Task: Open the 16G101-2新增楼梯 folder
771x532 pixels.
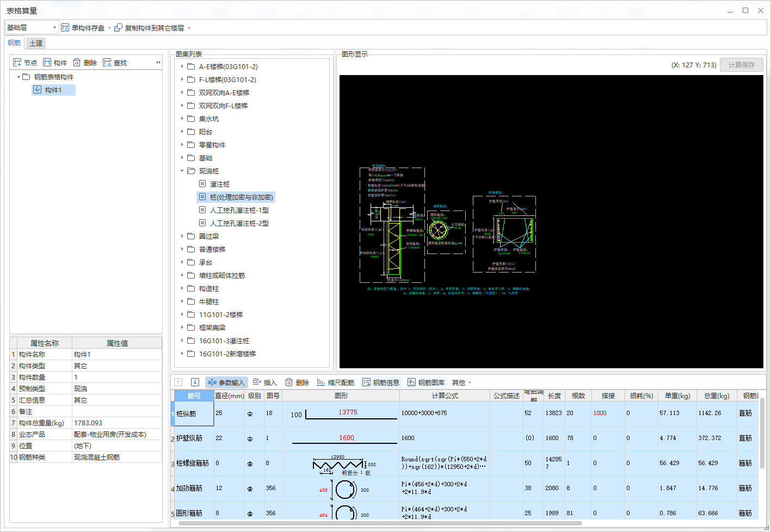Action: point(227,354)
